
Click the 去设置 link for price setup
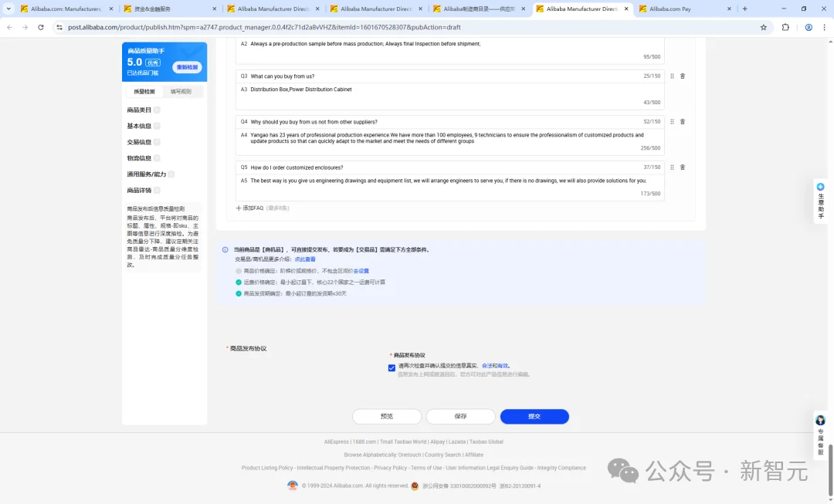[x=361, y=271]
